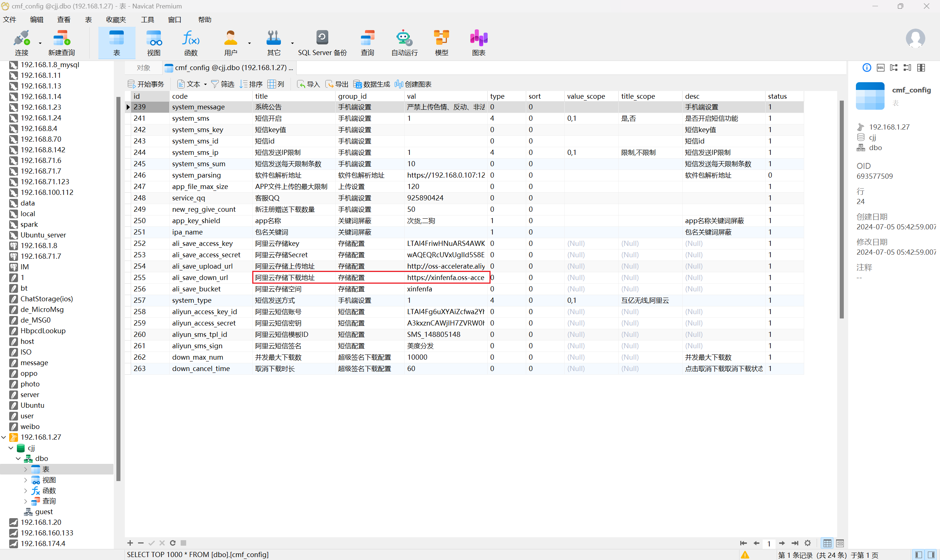Delete record with minus icon
Screen dimensions: 940x560
click(141, 543)
